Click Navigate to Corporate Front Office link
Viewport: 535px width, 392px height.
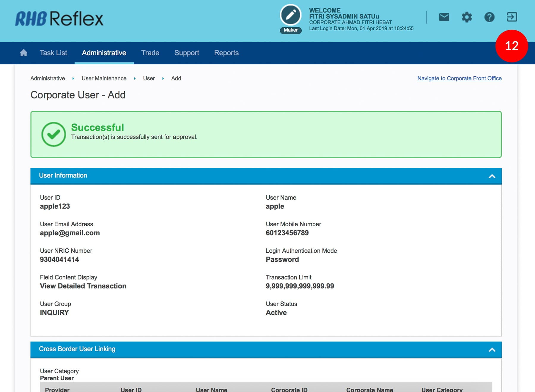[459, 78]
